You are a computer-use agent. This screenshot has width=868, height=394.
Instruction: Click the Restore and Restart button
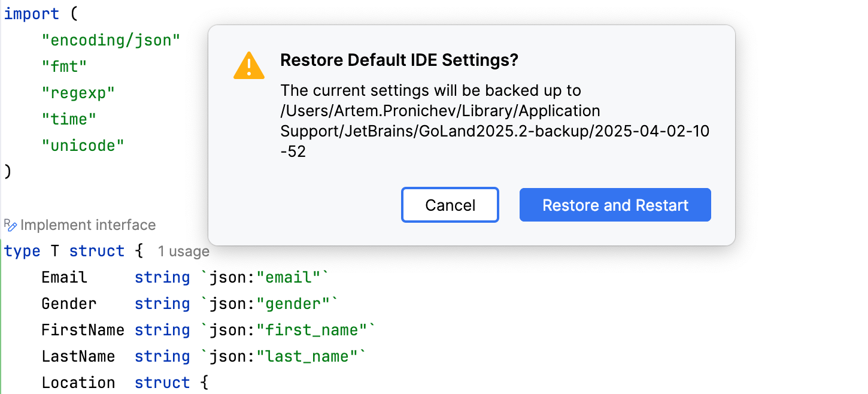pyautogui.click(x=615, y=205)
